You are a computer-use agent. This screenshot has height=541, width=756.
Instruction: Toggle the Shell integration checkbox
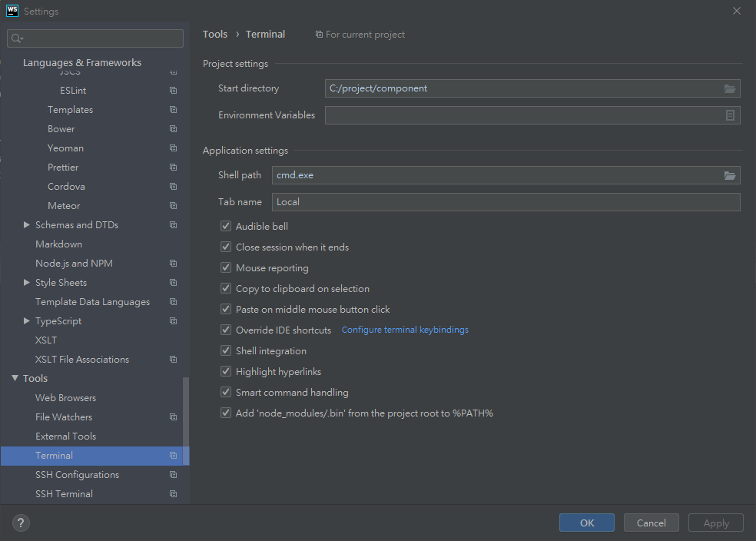coord(226,351)
